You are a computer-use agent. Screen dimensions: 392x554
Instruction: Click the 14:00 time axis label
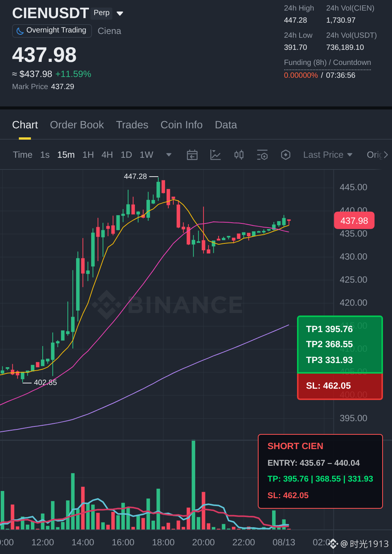point(83,542)
